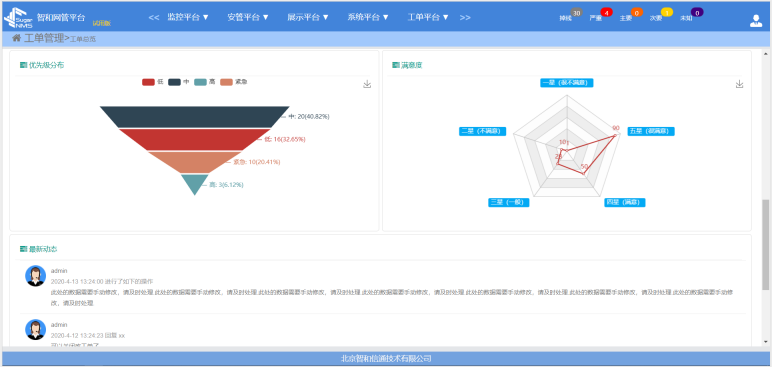772x367 pixels.
Task: Open the gray offline alarm badge
Action: pyautogui.click(x=577, y=12)
